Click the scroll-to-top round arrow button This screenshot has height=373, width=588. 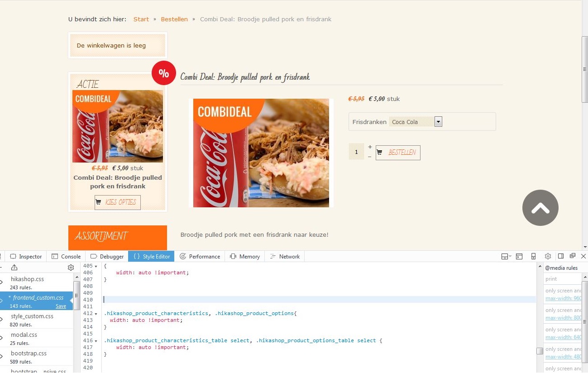coord(540,208)
